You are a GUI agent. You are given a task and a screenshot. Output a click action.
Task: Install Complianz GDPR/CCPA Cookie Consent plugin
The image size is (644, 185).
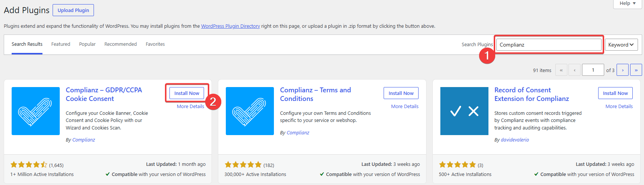click(x=187, y=93)
